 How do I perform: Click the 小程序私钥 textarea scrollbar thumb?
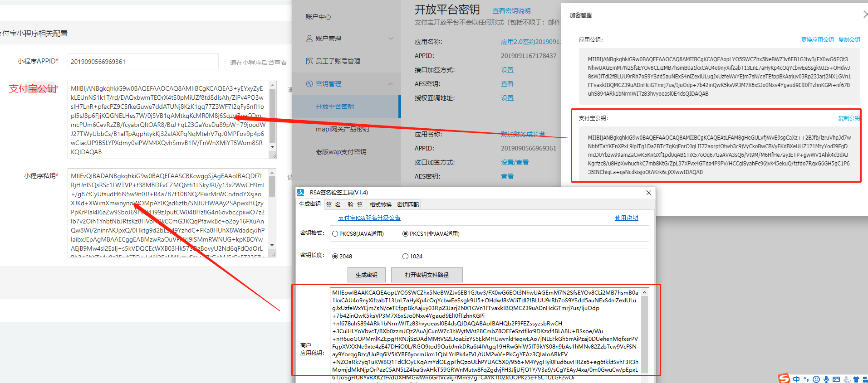point(273,187)
